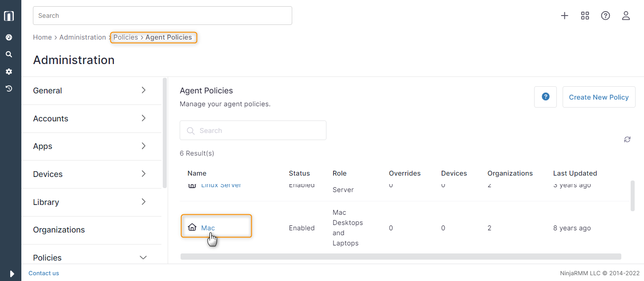Click the sidebar history icon
The image size is (644, 281).
(x=9, y=88)
